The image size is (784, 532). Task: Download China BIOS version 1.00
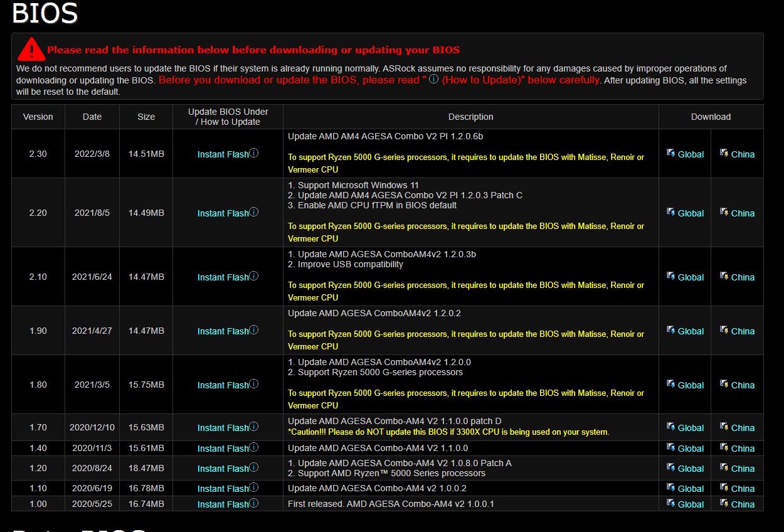(743, 504)
